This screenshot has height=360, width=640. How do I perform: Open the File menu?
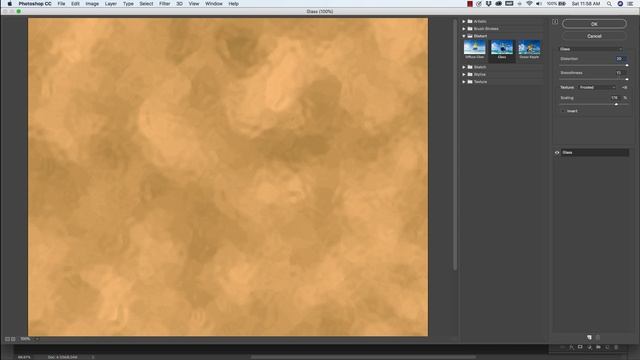click(61, 4)
